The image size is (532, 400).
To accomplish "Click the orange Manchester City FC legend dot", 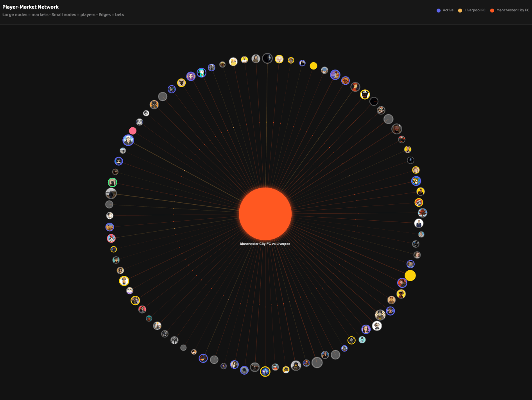I will (x=492, y=11).
